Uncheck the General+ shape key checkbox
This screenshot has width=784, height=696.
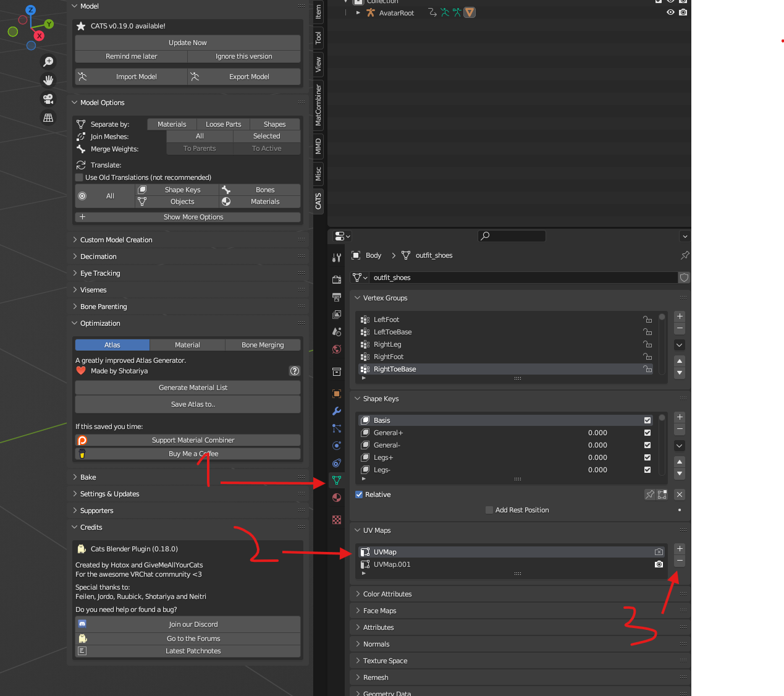[x=647, y=433]
